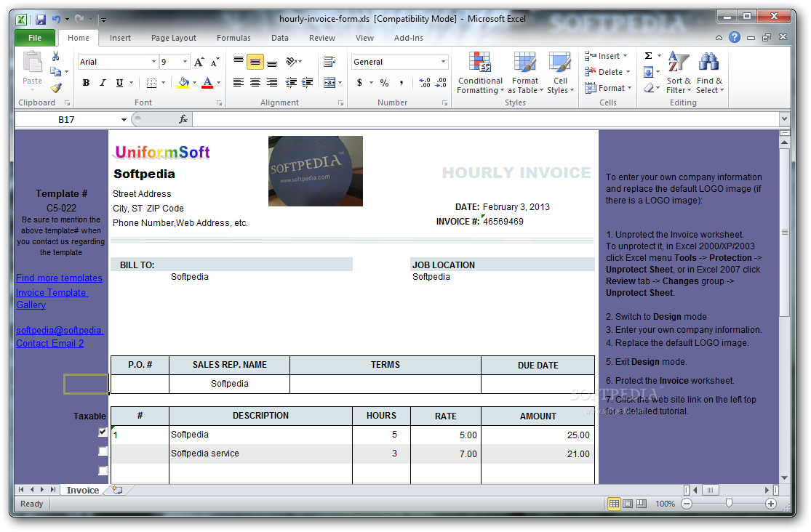This screenshot has width=811, height=532.
Task: Switch to the Insert ribbon tab
Action: [x=120, y=38]
